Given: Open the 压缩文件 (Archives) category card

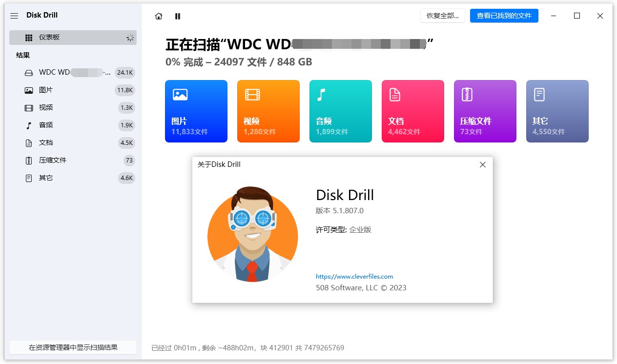Looking at the screenshot, I should (485, 111).
